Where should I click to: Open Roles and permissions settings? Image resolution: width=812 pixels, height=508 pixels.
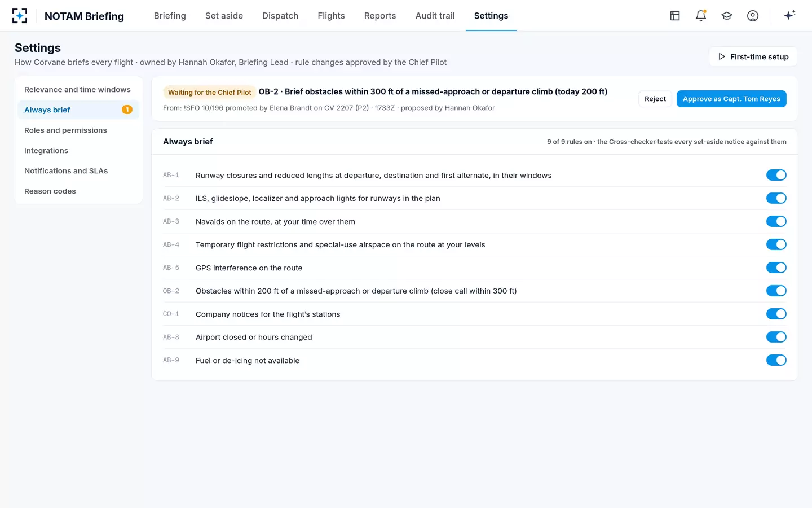pyautogui.click(x=78, y=130)
